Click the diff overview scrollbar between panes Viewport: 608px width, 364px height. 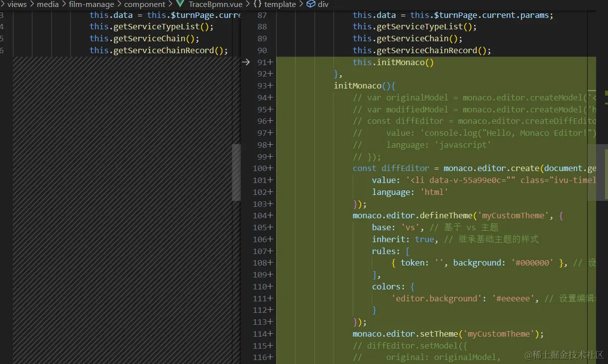[x=236, y=173]
